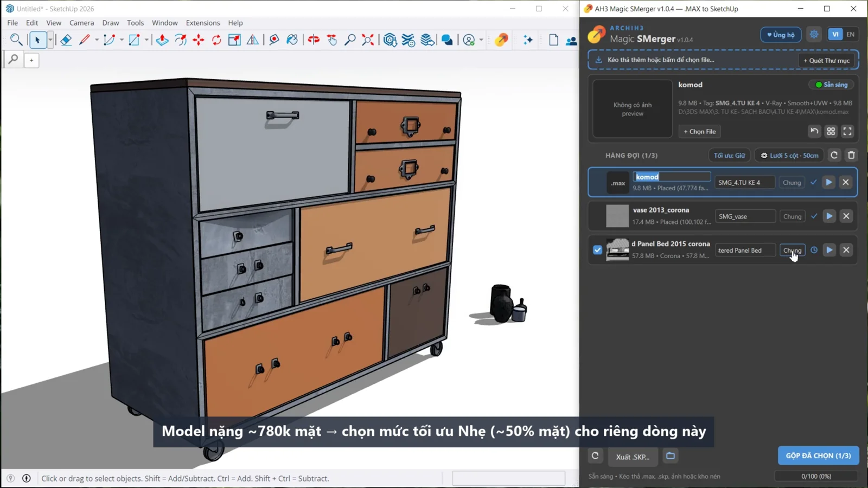Click 'Xuất .SKP...' export button
Screen dimensions: 868x488
tap(633, 457)
